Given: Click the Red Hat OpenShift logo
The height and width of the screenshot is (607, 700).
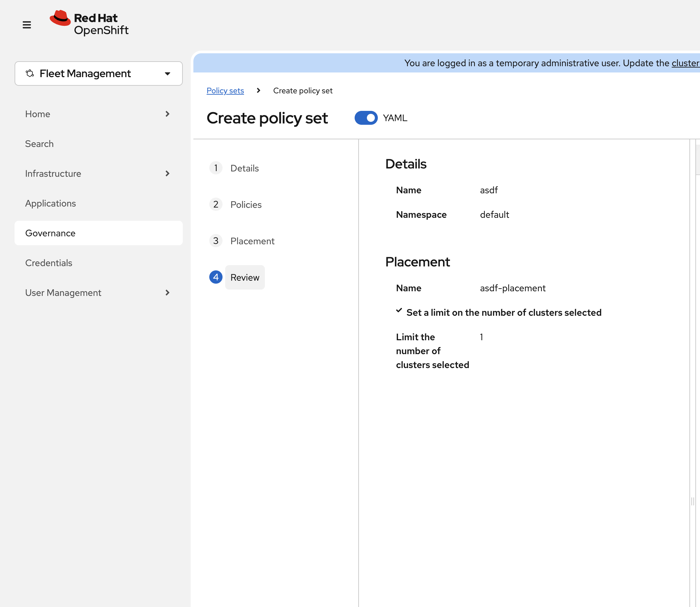Looking at the screenshot, I should [x=89, y=23].
